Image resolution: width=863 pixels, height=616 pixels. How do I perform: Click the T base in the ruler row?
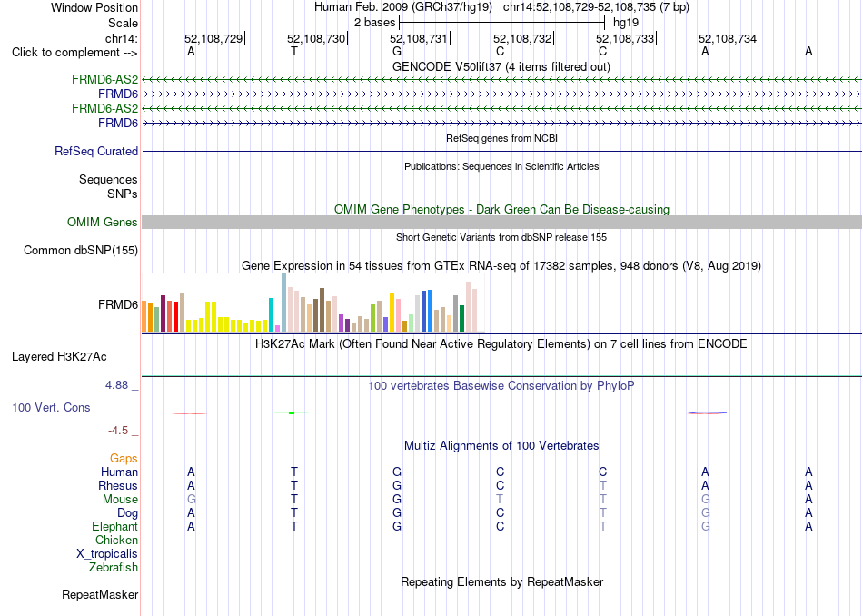point(294,52)
